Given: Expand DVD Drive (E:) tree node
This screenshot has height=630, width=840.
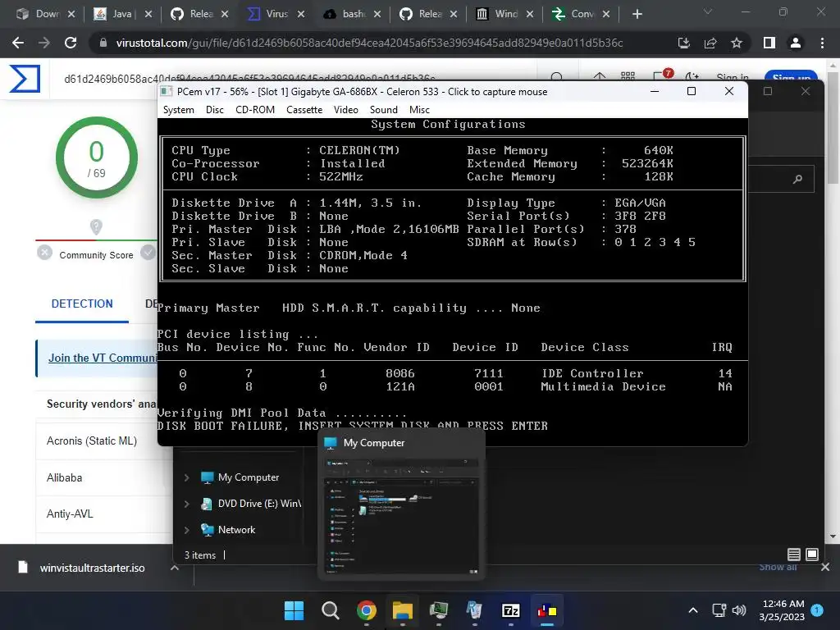Looking at the screenshot, I should pos(186,504).
